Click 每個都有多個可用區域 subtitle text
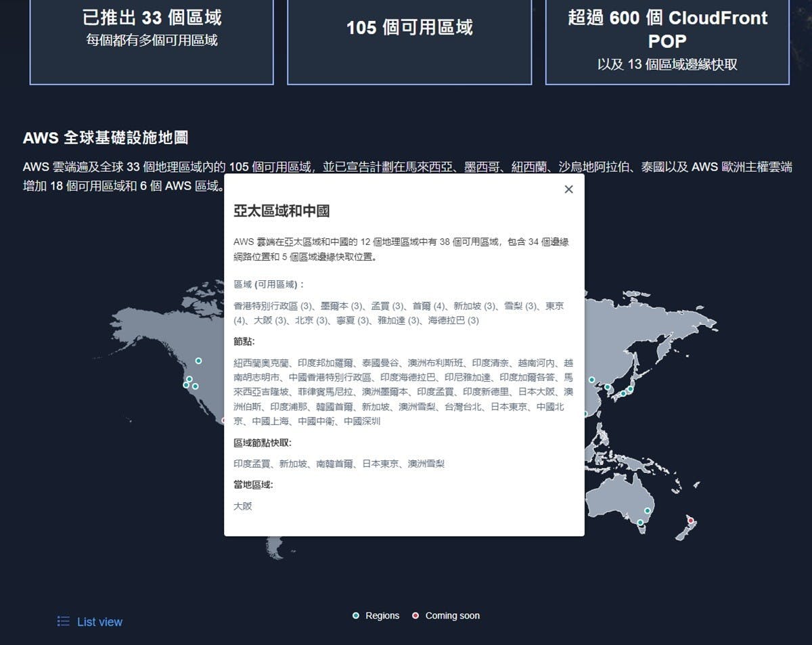The height and width of the screenshot is (645, 812). pos(152,41)
